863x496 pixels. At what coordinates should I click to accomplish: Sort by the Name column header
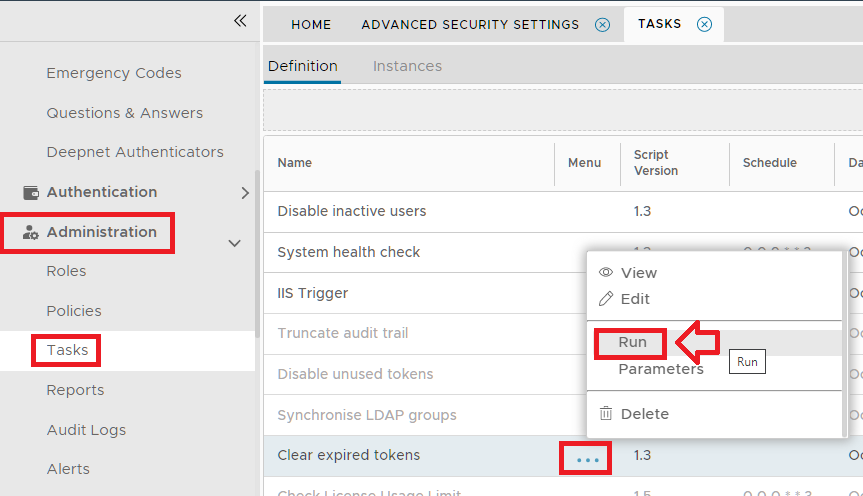(x=294, y=163)
